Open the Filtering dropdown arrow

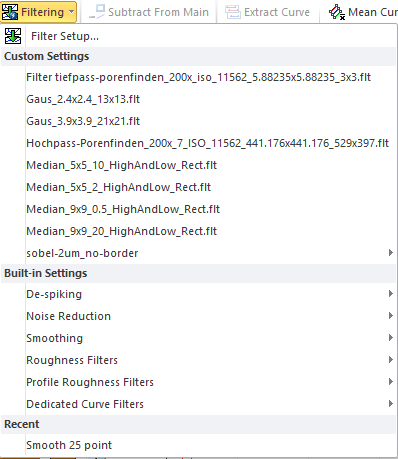coord(71,12)
